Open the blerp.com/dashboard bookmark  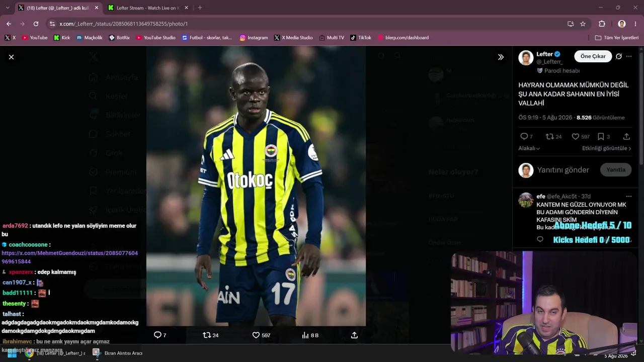pos(403,38)
